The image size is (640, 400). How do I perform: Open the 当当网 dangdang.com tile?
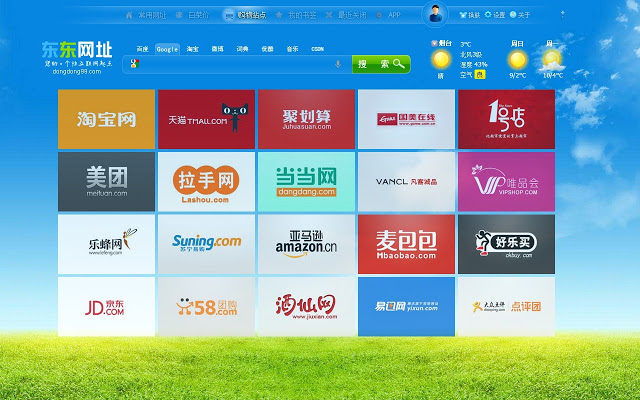[x=307, y=182]
